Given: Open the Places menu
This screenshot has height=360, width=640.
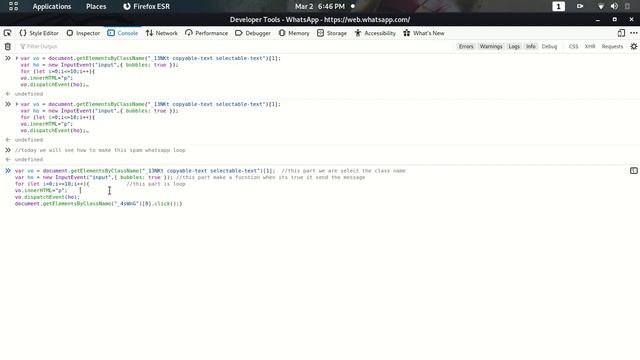Looking at the screenshot, I should (x=96, y=7).
